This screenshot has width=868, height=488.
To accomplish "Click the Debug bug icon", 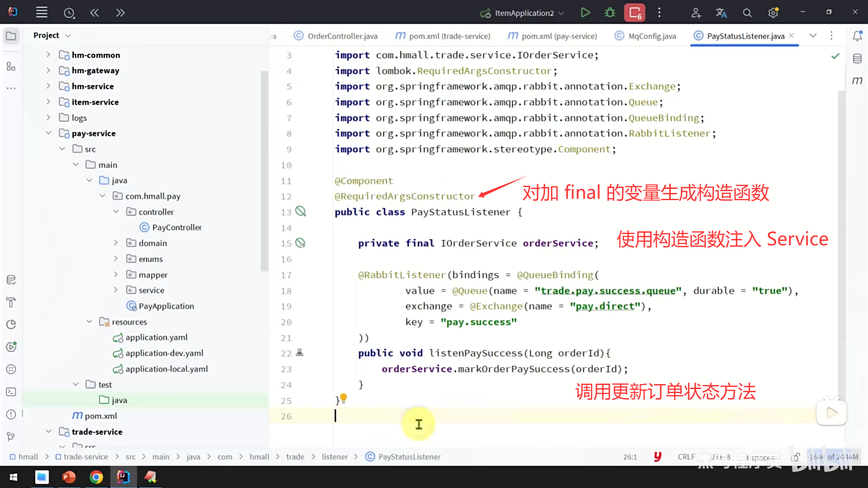I will [x=610, y=13].
